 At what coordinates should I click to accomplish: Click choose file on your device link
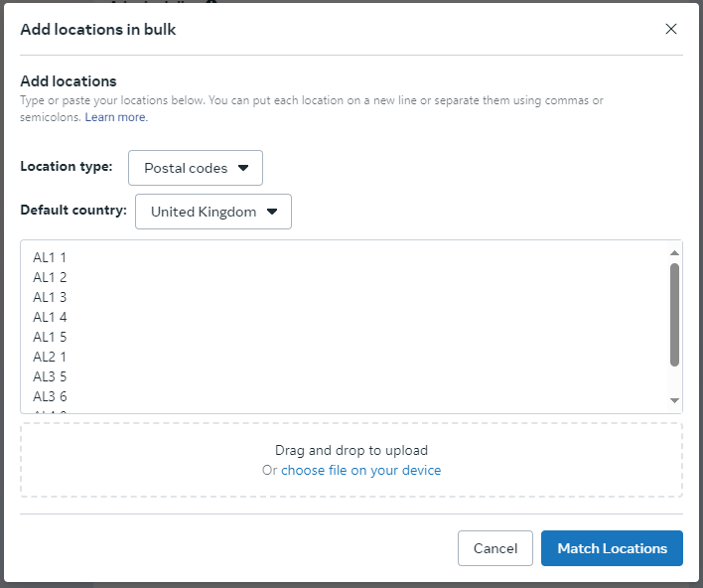(x=360, y=470)
